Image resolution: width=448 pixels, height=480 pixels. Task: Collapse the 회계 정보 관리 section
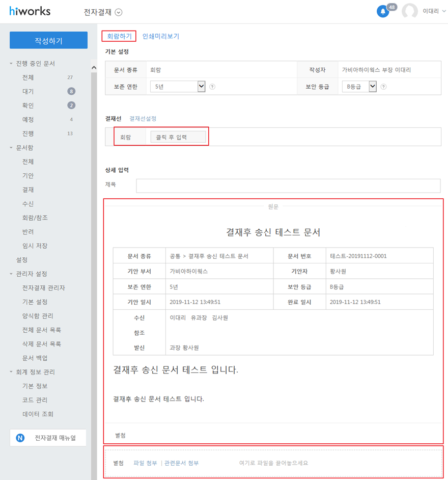coord(11,372)
